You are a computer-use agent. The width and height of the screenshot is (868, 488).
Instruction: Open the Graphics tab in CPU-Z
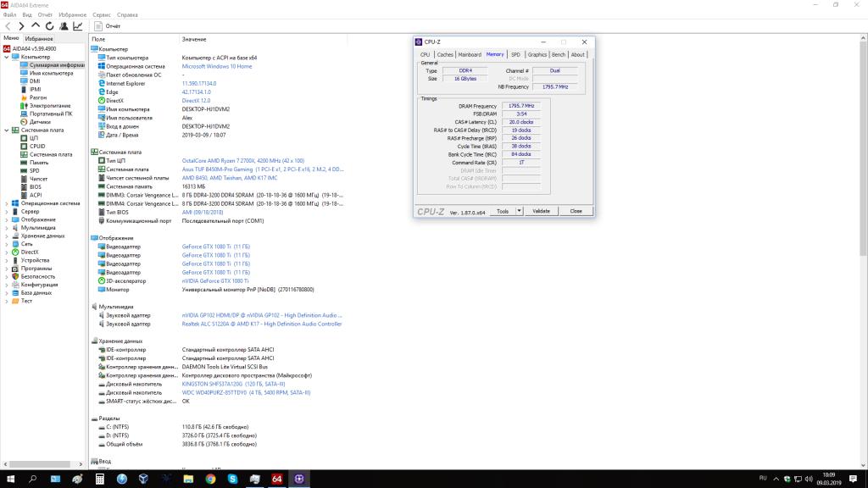click(x=537, y=55)
